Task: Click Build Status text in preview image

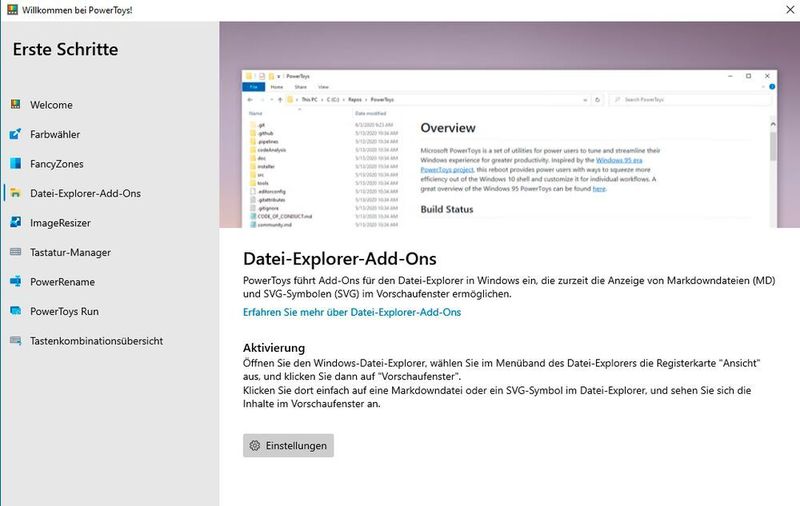Action: pos(446,209)
